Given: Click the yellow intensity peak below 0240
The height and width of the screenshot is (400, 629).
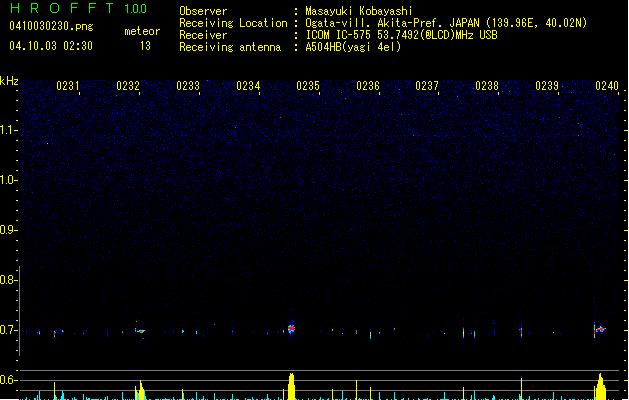Looking at the screenshot, I should tap(601, 387).
